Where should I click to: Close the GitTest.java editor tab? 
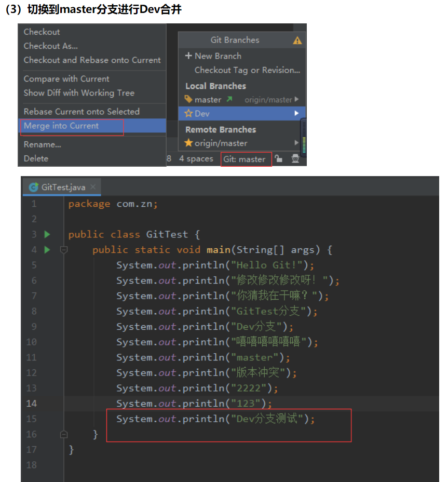[x=93, y=186]
